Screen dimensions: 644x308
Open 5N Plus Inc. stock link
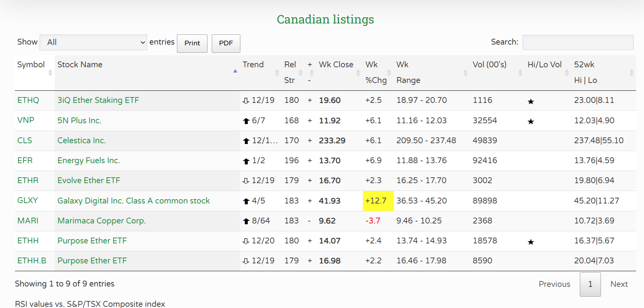tap(79, 120)
